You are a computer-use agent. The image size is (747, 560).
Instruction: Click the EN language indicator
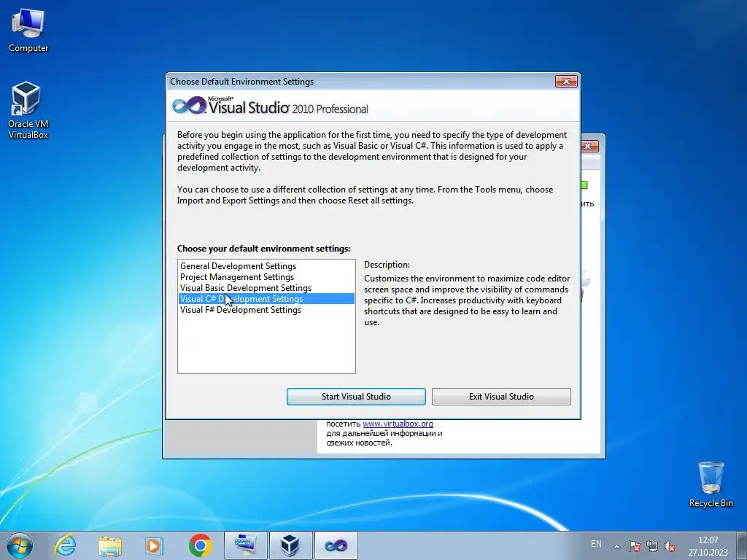click(x=596, y=544)
